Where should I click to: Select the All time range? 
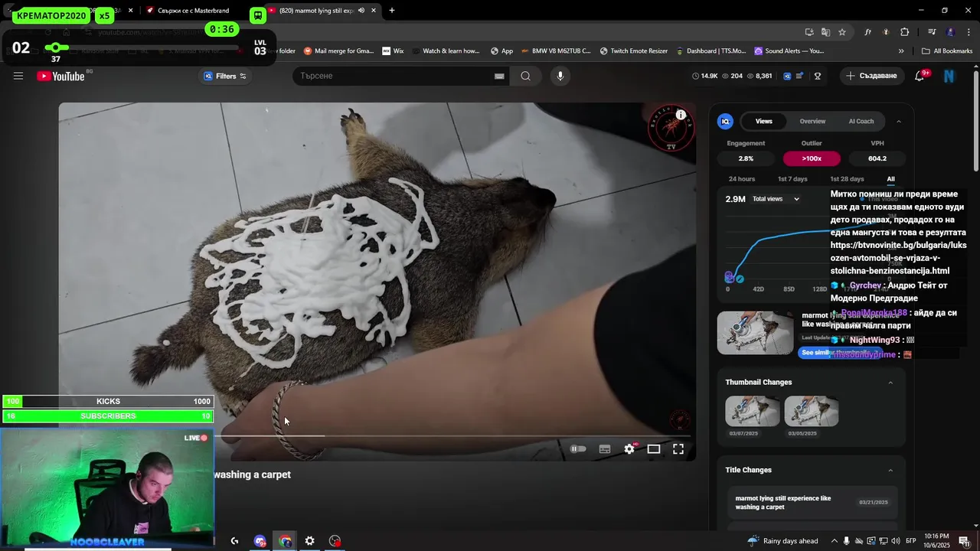coord(890,179)
